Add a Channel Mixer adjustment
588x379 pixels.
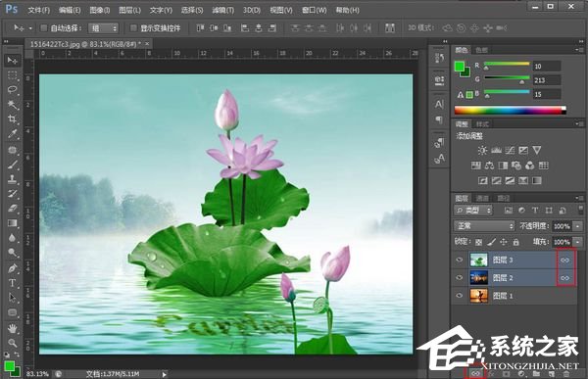530,166
